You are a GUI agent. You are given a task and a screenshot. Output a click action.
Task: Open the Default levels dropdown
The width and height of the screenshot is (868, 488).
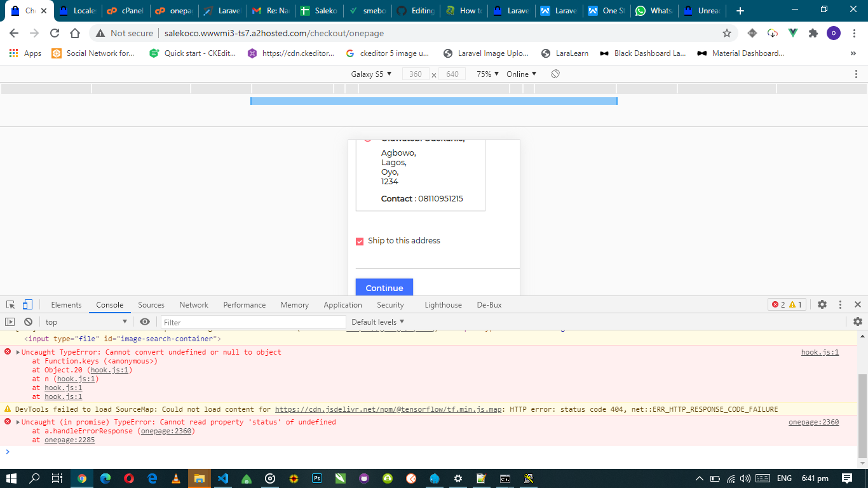[x=378, y=322]
